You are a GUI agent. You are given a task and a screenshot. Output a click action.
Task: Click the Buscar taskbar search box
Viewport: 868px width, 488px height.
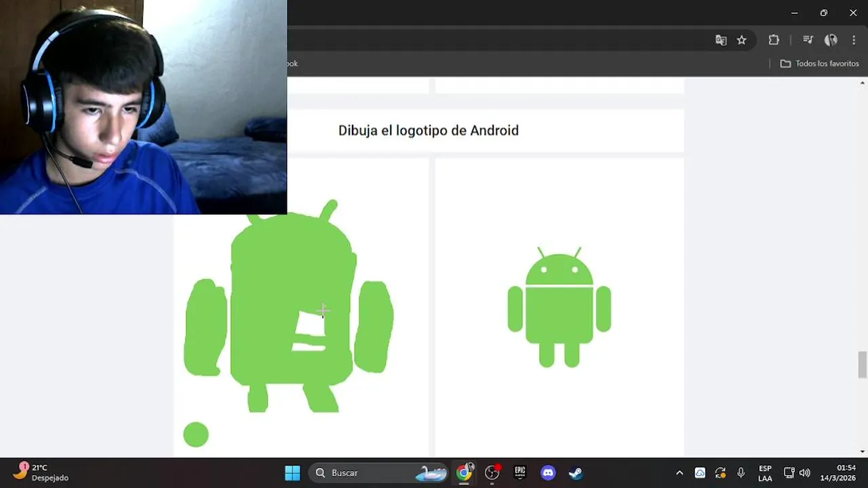[x=379, y=473]
